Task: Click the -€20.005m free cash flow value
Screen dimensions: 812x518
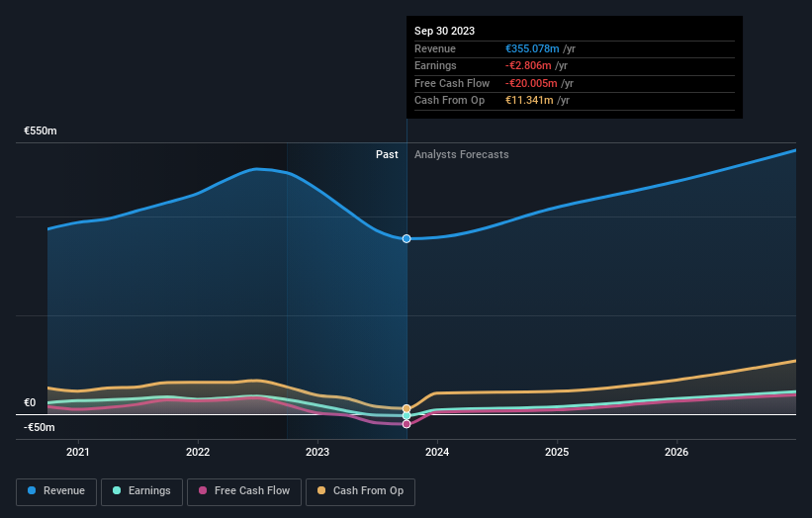Action: [x=531, y=83]
